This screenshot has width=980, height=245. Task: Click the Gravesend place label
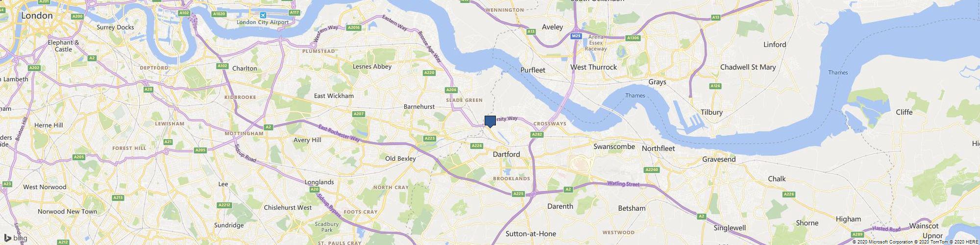pos(719,159)
